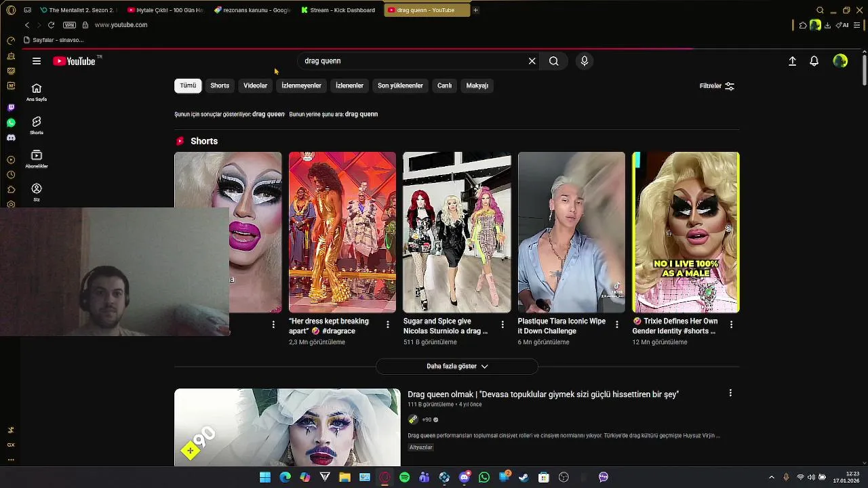This screenshot has height=488, width=868.
Task: Open the +90 channel link
Action: pyautogui.click(x=427, y=420)
